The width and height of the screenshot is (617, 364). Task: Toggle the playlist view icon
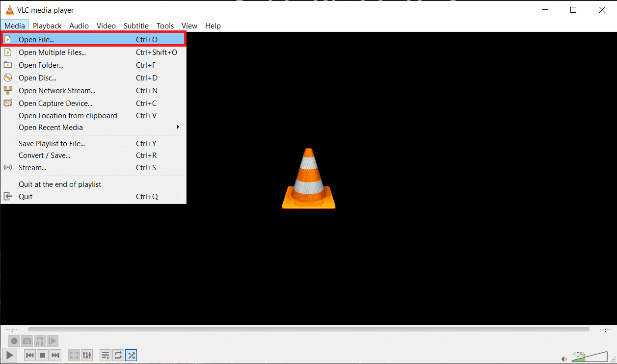105,355
